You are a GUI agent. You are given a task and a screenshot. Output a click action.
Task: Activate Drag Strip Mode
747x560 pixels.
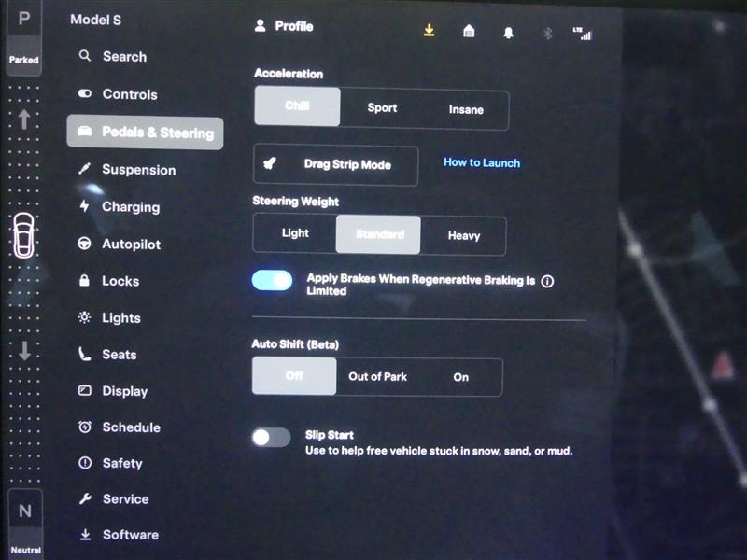point(336,165)
